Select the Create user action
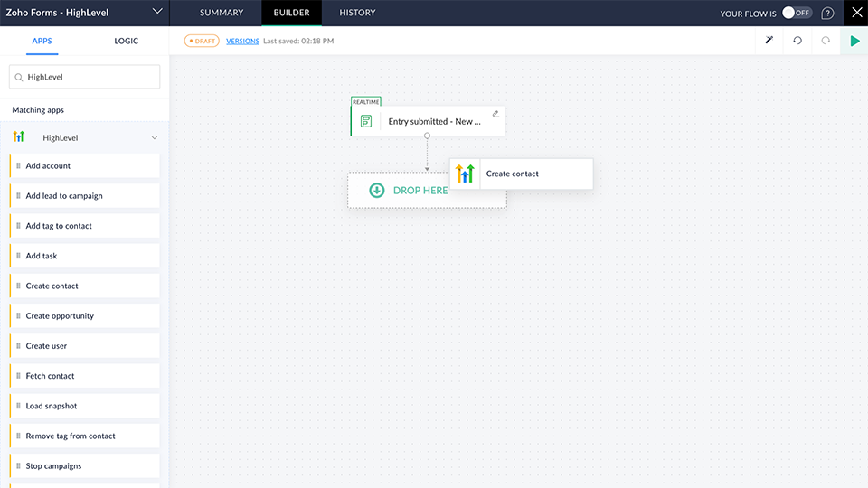This screenshot has height=488, width=868. (85, 346)
